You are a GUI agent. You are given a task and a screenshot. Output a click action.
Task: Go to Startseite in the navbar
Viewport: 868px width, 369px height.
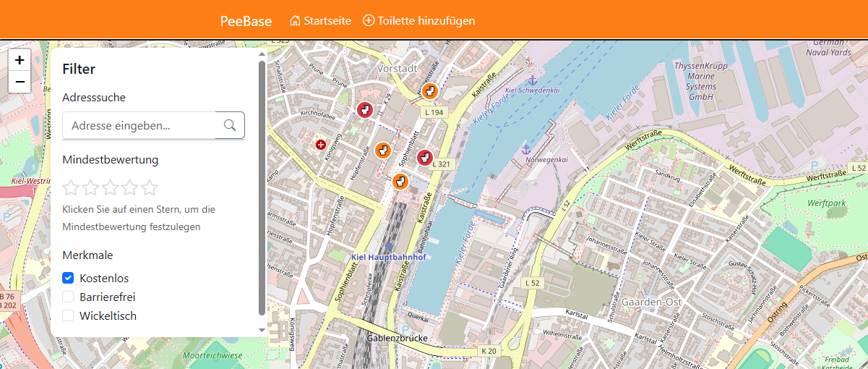(x=320, y=21)
